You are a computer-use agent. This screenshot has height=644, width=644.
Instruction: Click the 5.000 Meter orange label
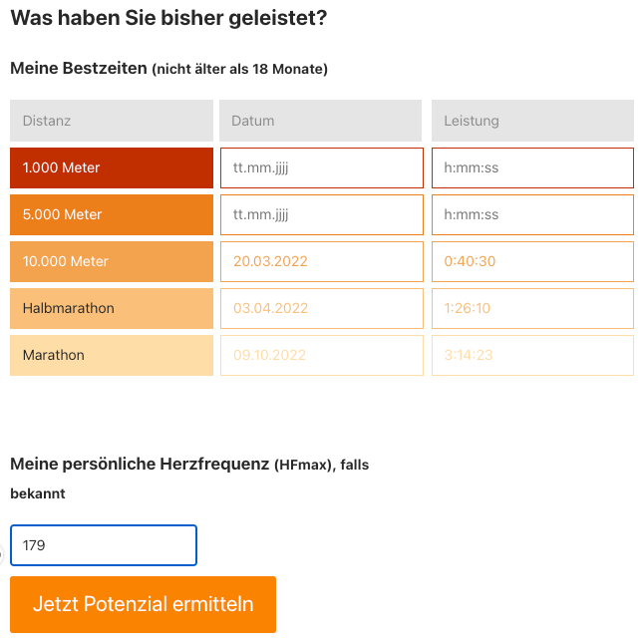(x=112, y=214)
